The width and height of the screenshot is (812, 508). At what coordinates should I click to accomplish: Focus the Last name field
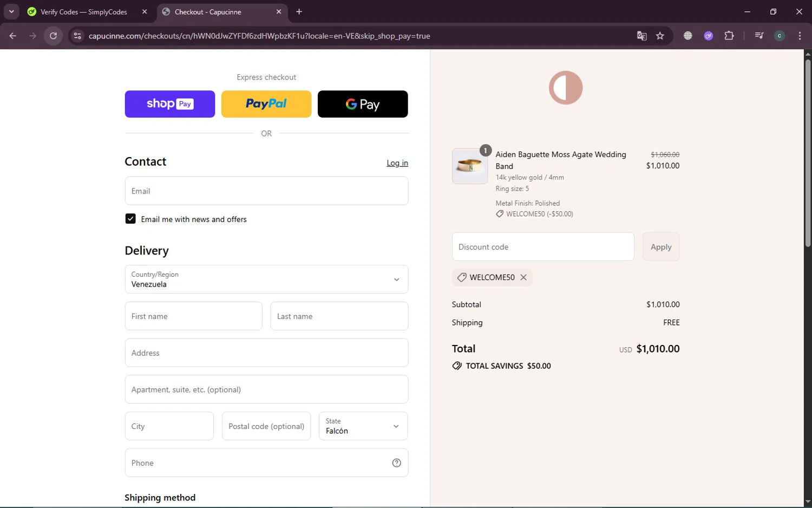339,316
